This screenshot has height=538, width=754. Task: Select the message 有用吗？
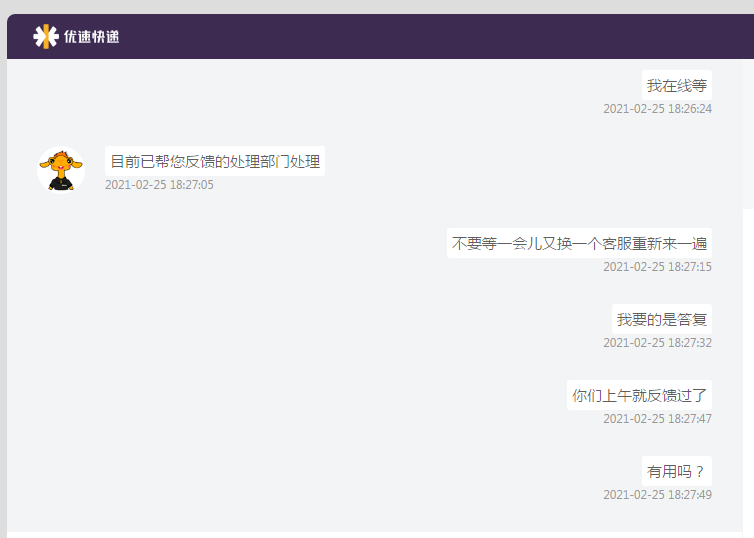[677, 471]
